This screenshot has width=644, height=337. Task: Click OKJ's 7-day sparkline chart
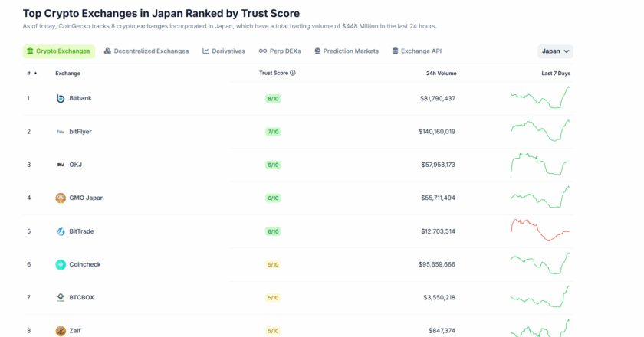[540, 164]
